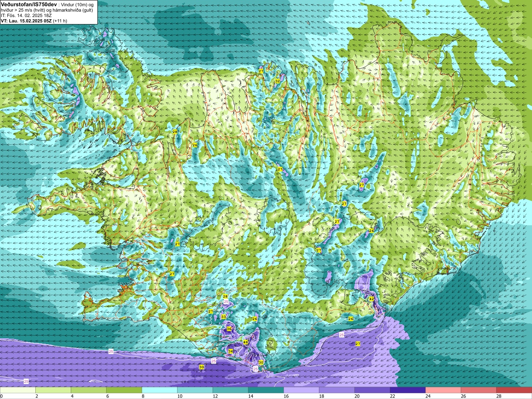Viewport: 532px width, 399px height.
Task: Select the 2–4 m/s light green scale swatch
Action: [53, 390]
